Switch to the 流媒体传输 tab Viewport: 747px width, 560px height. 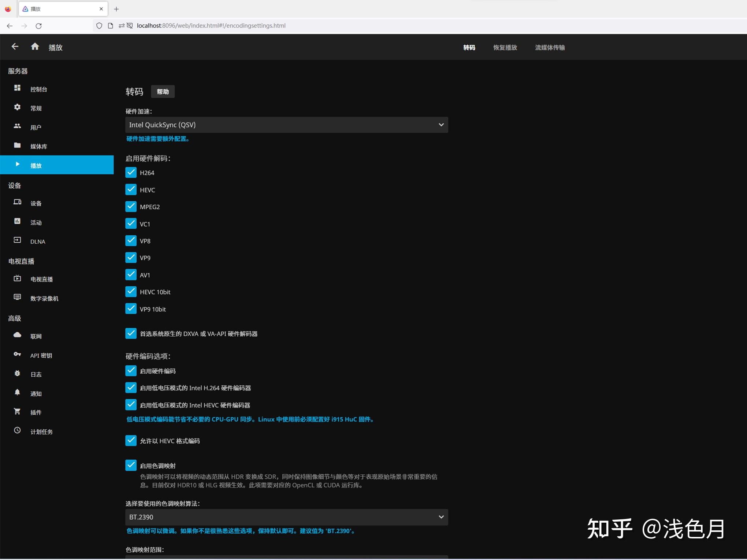[549, 47]
